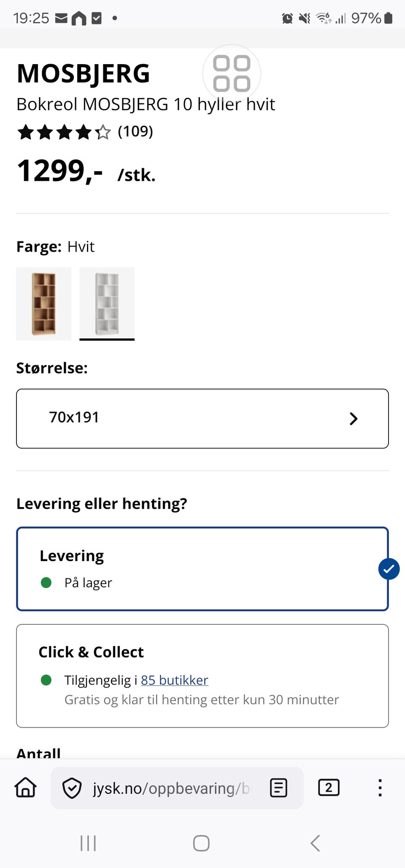Tap the Android back navigation arrow
This screenshot has height=868, width=405.
315,843
